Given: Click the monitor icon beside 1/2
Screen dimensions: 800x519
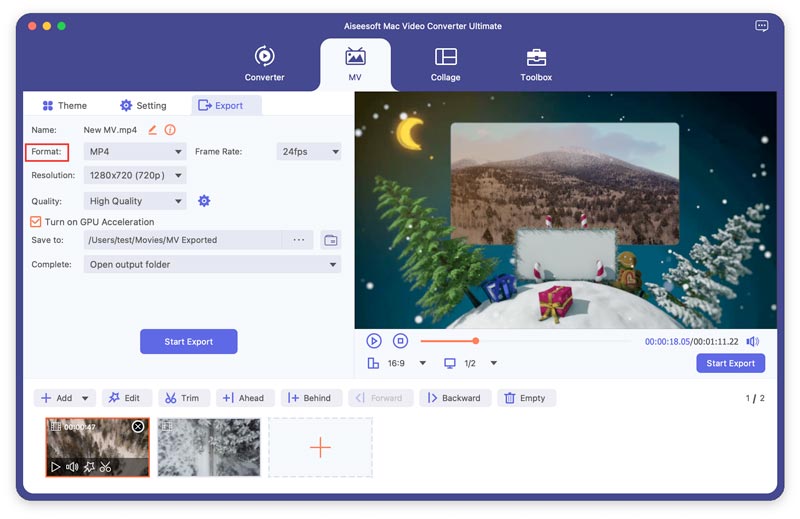Looking at the screenshot, I should [449, 363].
